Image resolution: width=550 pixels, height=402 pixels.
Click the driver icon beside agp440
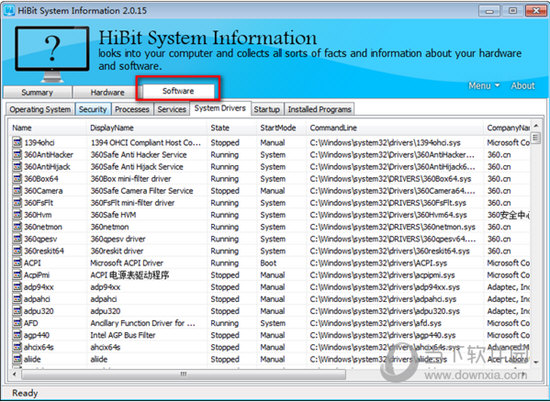click(17, 335)
